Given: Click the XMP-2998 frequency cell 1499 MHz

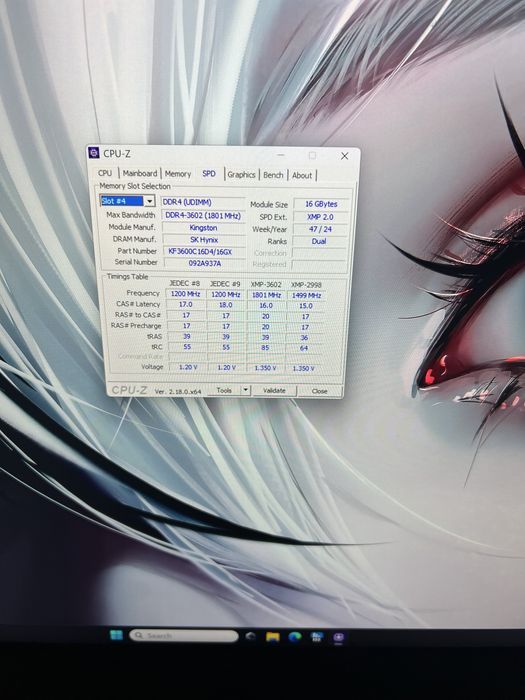Looking at the screenshot, I should (x=306, y=295).
